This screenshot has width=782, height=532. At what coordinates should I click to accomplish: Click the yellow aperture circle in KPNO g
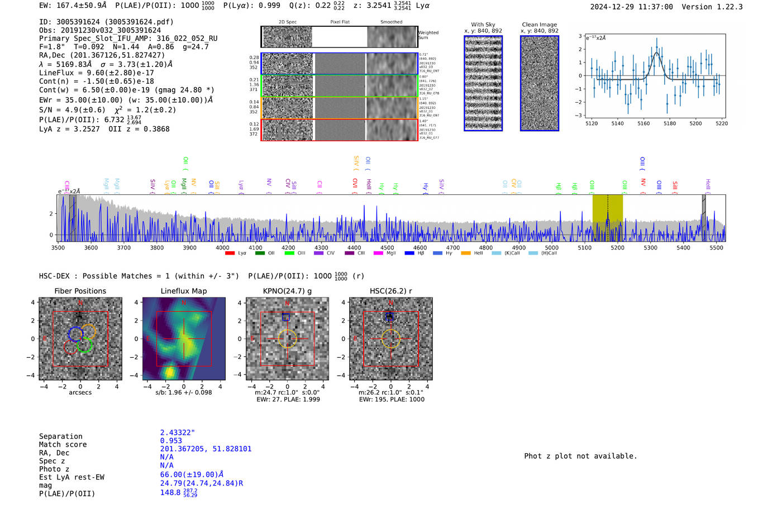288,339
